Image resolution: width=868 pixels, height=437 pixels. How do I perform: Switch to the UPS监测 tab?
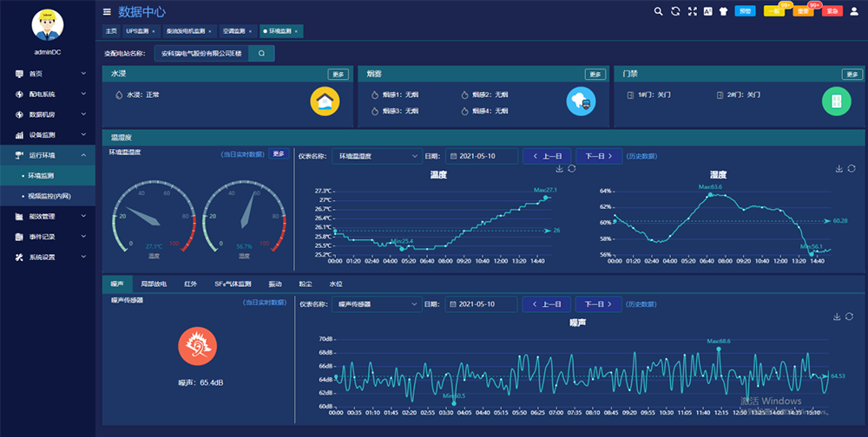click(137, 30)
